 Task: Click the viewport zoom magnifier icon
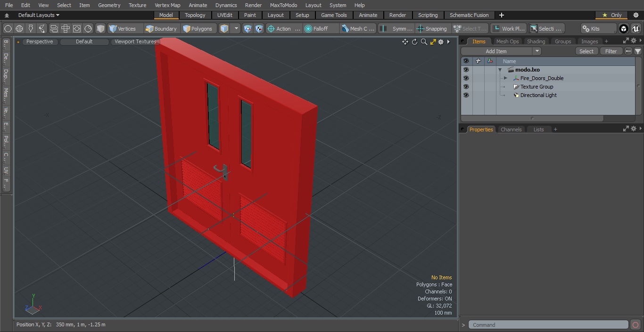coord(424,42)
